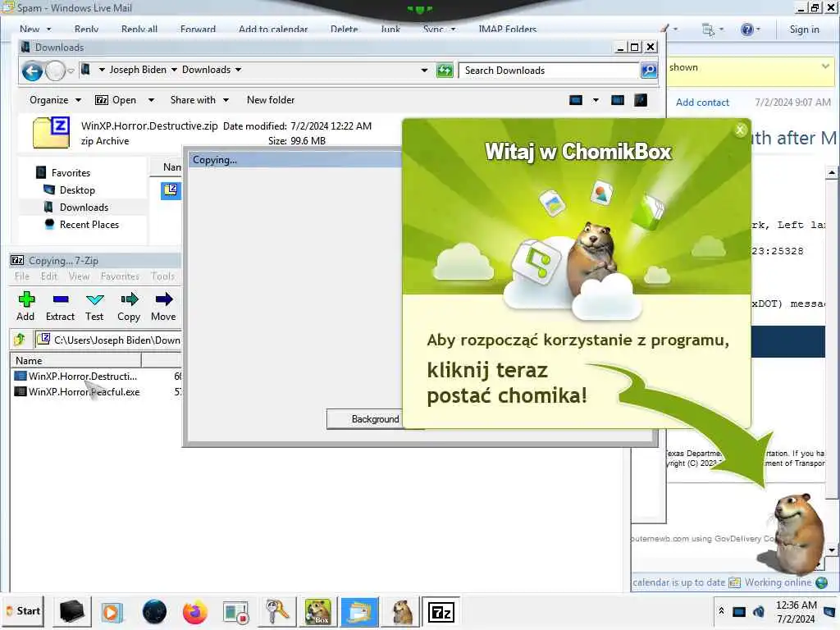Open the help icon in Downloads toolbar

[x=641, y=100]
